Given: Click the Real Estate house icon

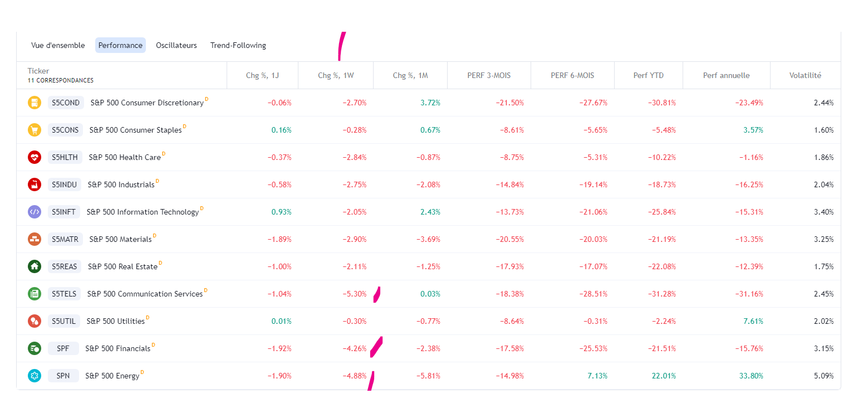Looking at the screenshot, I should pos(35,266).
